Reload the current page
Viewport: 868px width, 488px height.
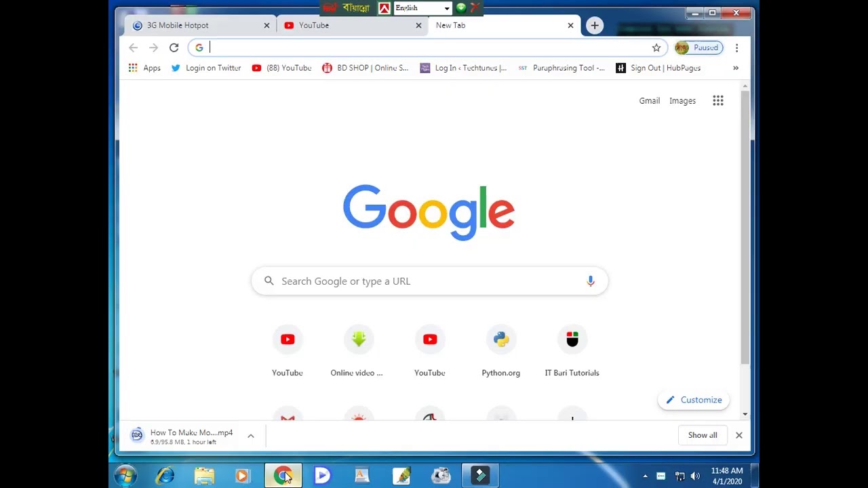click(174, 47)
